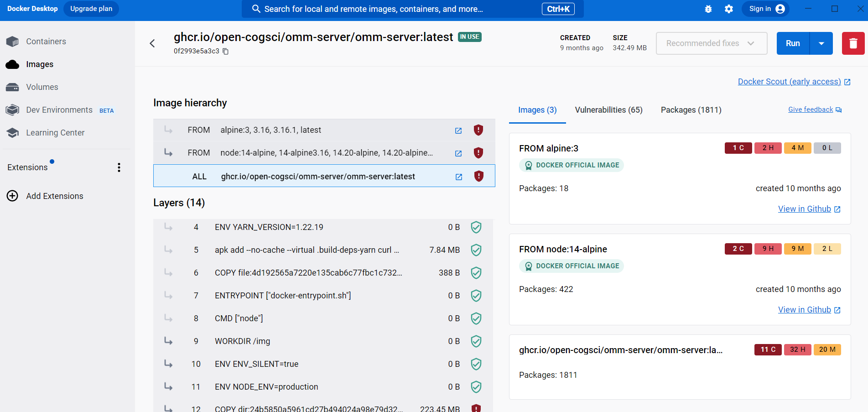Switch to the Vulnerabilities (65) tab
The height and width of the screenshot is (412, 868).
click(608, 110)
